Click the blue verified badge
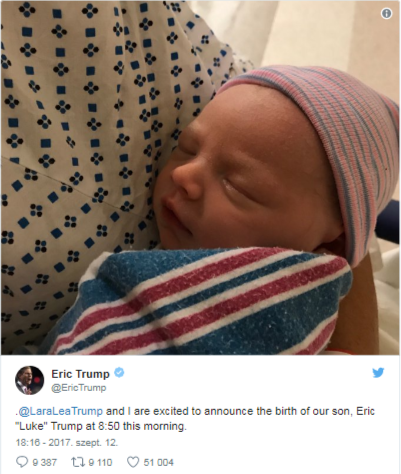Screen dimensions: 401x474 [x=119, y=373]
